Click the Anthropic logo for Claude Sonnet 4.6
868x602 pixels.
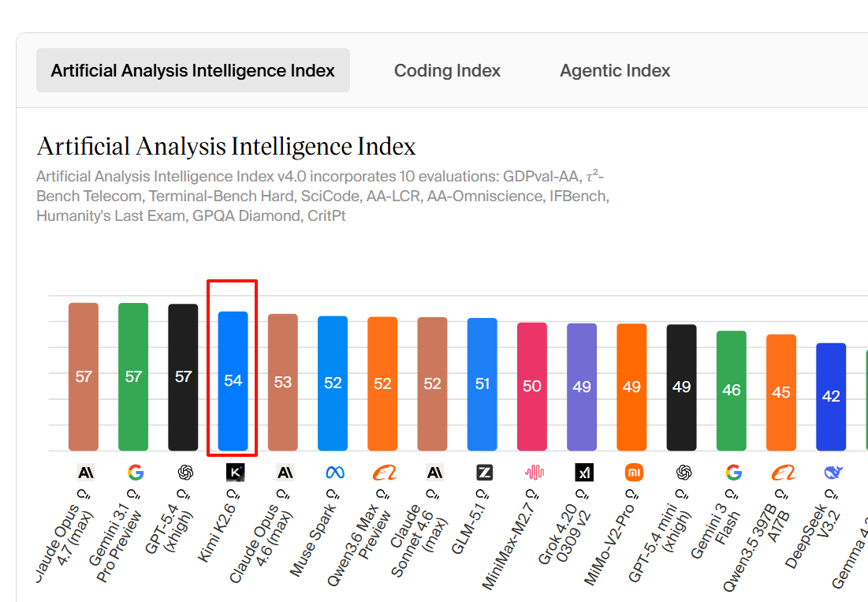coord(434,473)
